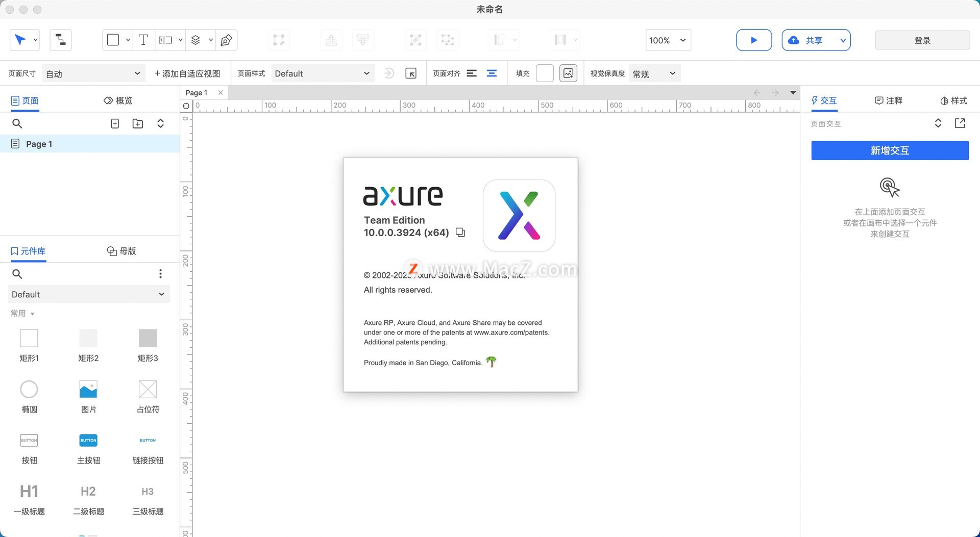The height and width of the screenshot is (537, 980).
Task: Open the 100% zoom dropdown
Action: 668,40
